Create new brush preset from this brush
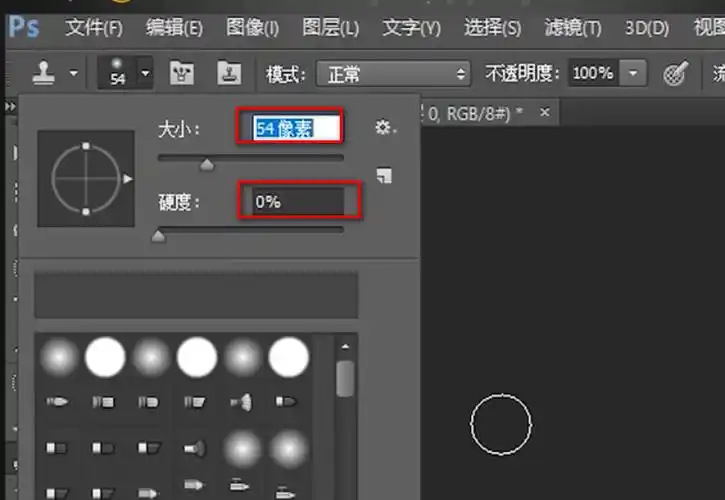 click(384, 176)
